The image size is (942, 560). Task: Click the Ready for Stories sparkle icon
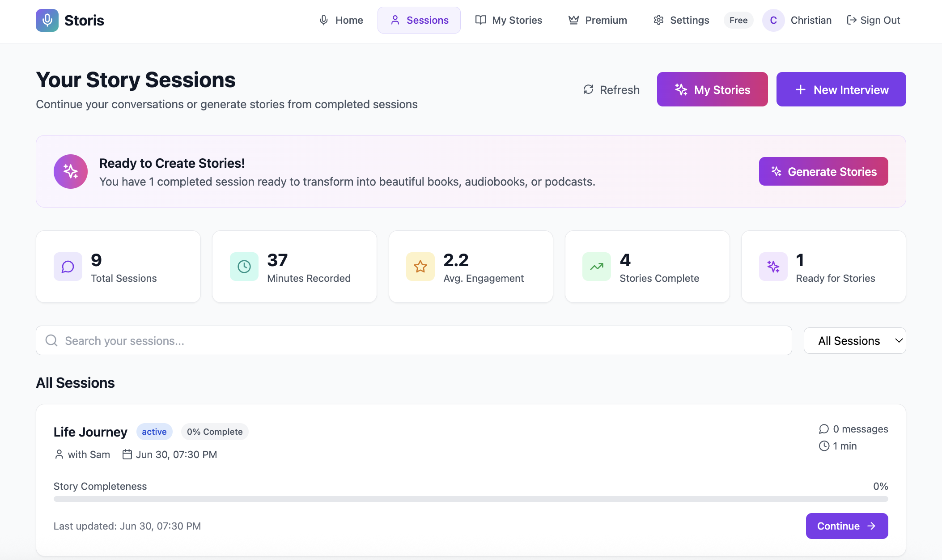pos(773,267)
